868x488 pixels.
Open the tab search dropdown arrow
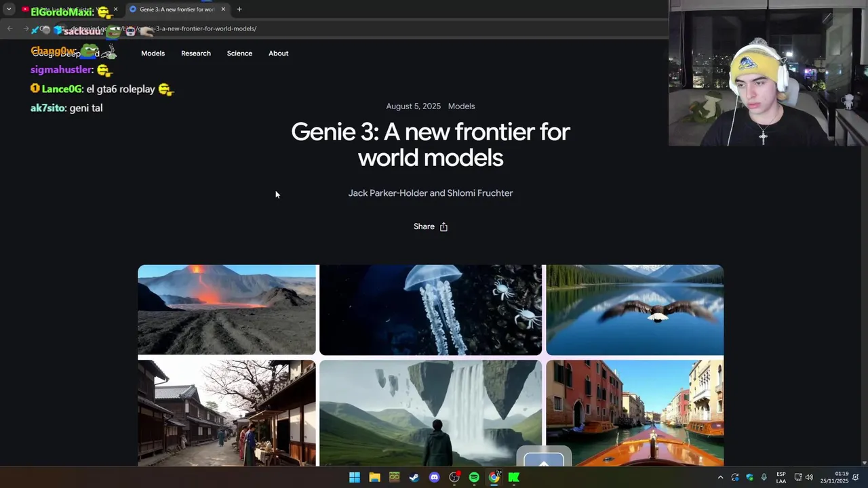pyautogui.click(x=9, y=9)
